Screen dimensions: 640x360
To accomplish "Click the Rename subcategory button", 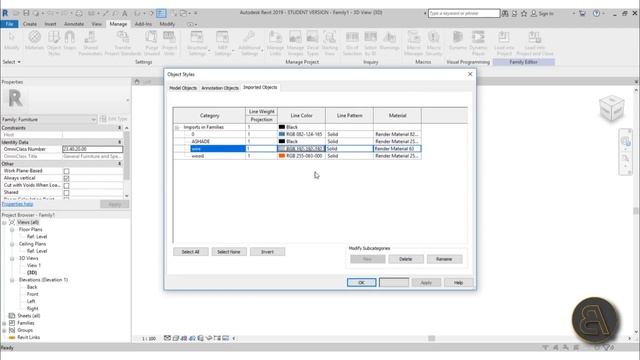I will tap(444, 259).
